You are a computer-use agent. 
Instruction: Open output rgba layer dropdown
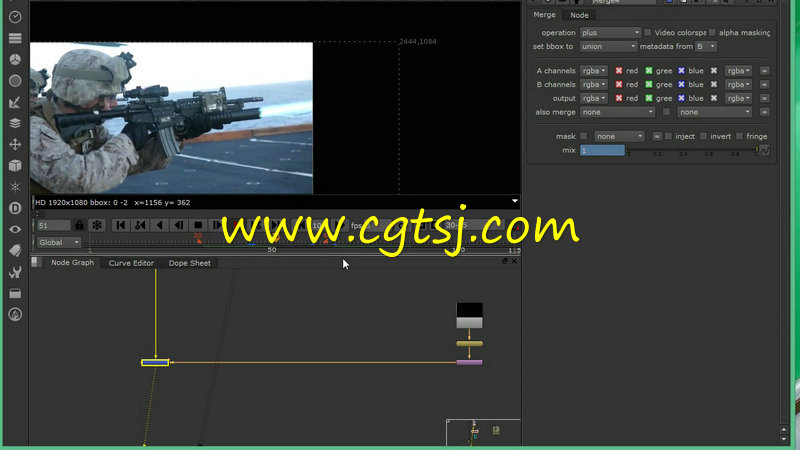pyautogui.click(x=593, y=98)
